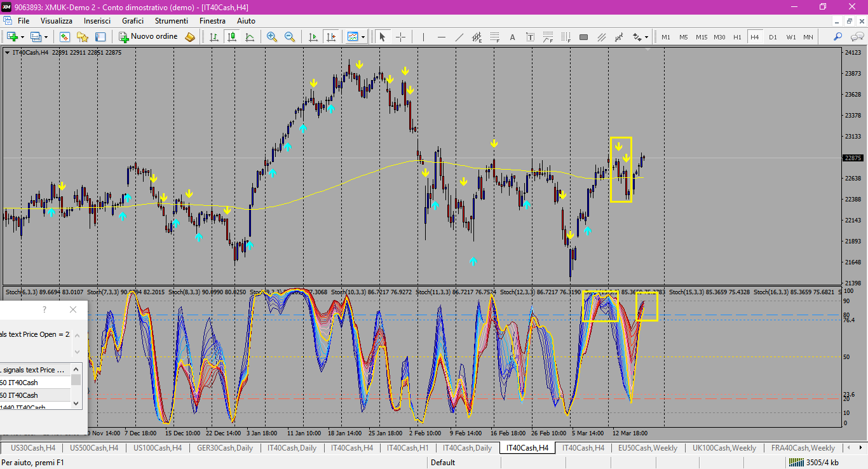Select the crosshair tool
The image size is (868, 469).
coord(400,37)
